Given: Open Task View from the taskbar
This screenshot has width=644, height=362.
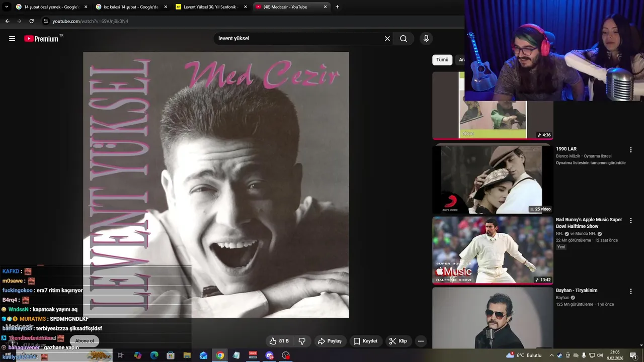Looking at the screenshot, I should click(121, 355).
